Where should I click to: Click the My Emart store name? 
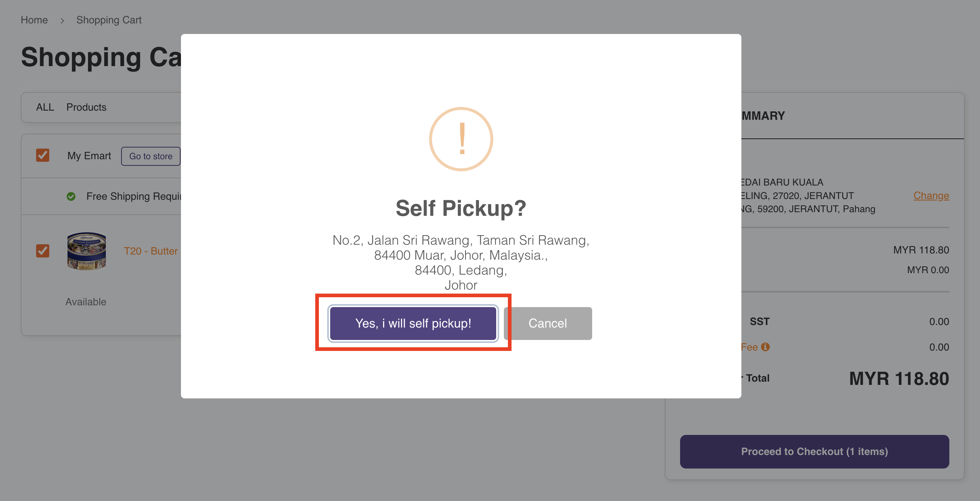(89, 156)
